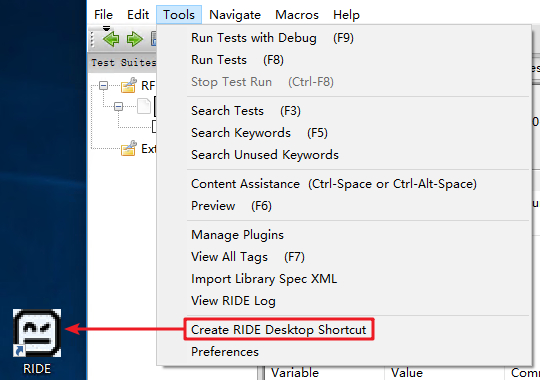Screen dimensions: 540x380
Task: Open the RIDE desktop shortcut icon
Action: coord(37,333)
